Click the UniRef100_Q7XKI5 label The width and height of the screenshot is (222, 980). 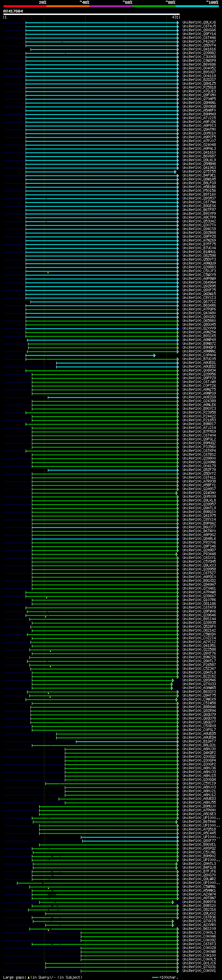[x=199, y=921]
